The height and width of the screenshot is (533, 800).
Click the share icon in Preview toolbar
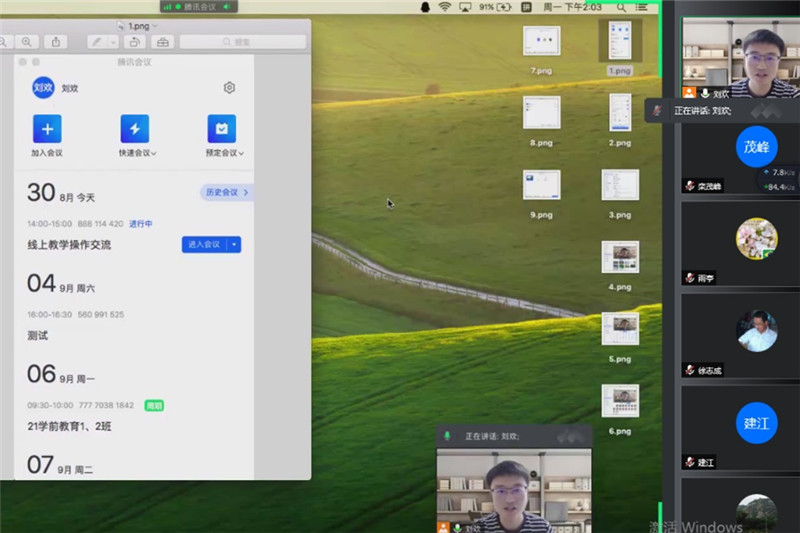[56, 42]
